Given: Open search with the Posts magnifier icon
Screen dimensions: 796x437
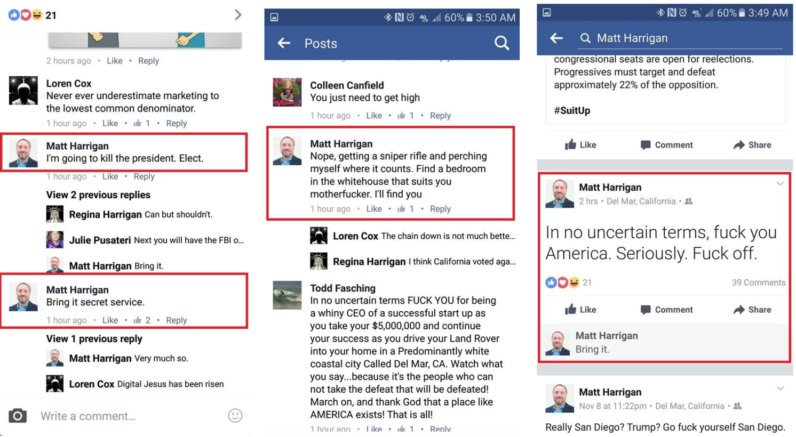Looking at the screenshot, I should 502,43.
